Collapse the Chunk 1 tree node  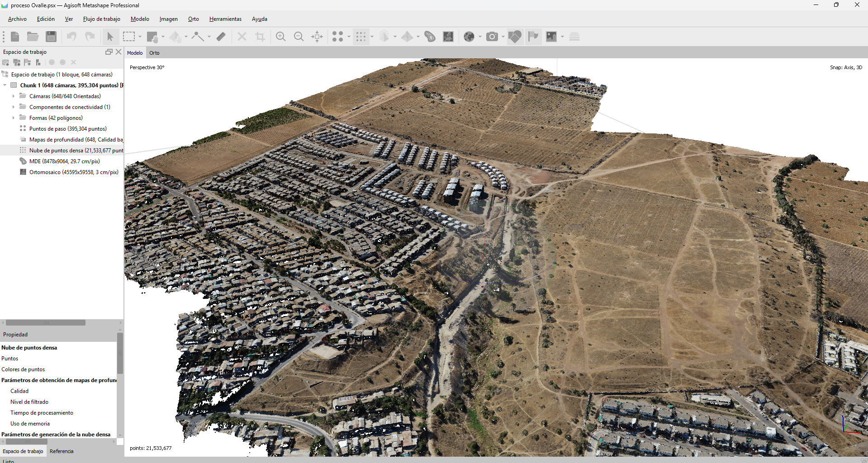[x=5, y=85]
